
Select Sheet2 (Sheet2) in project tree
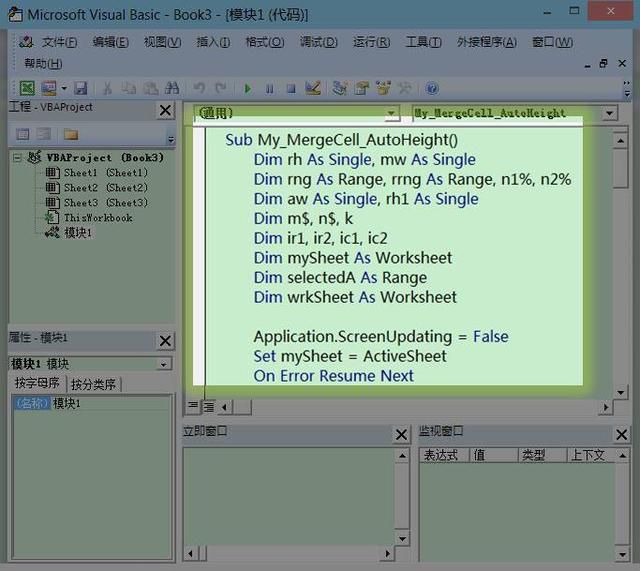[x=106, y=188]
